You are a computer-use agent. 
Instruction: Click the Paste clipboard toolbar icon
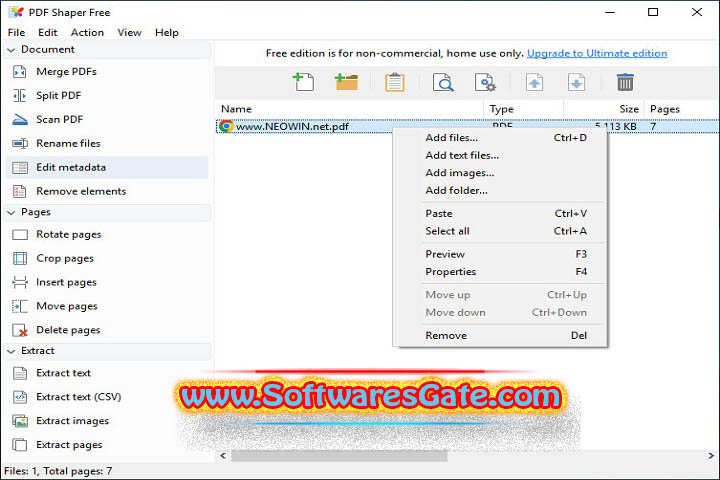[394, 83]
